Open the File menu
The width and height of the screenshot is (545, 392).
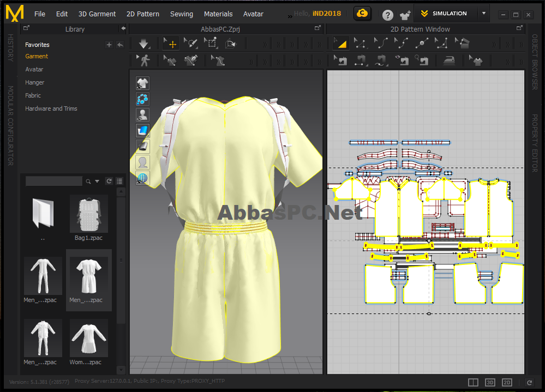[40, 14]
